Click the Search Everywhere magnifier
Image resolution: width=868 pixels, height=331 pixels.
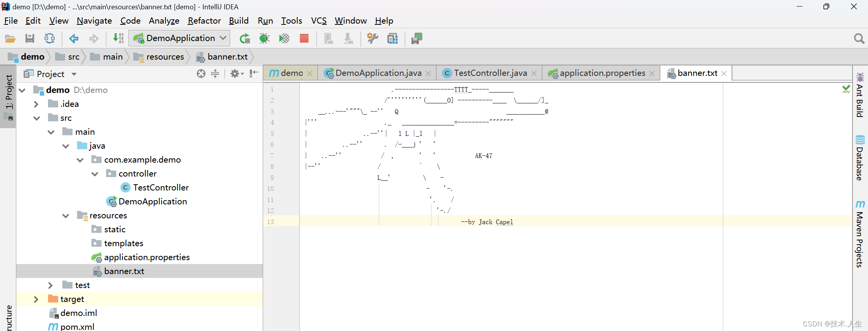pos(859,38)
